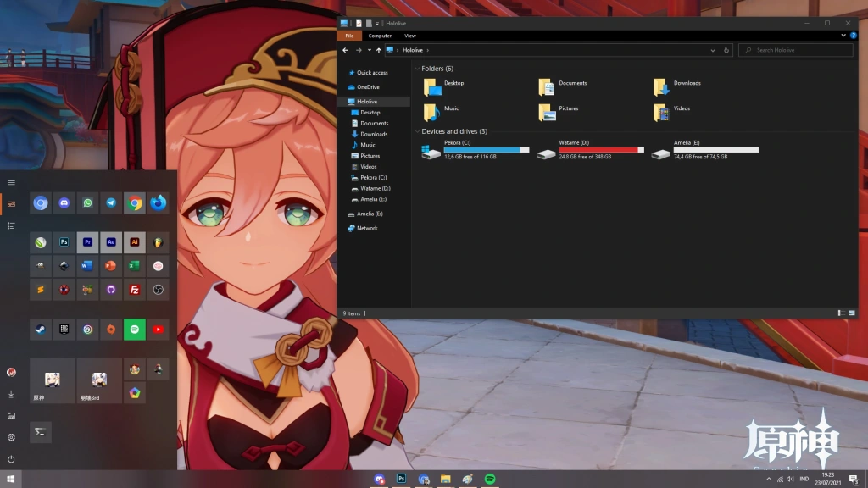Open the Firefox tile in Start menu

[159, 203]
